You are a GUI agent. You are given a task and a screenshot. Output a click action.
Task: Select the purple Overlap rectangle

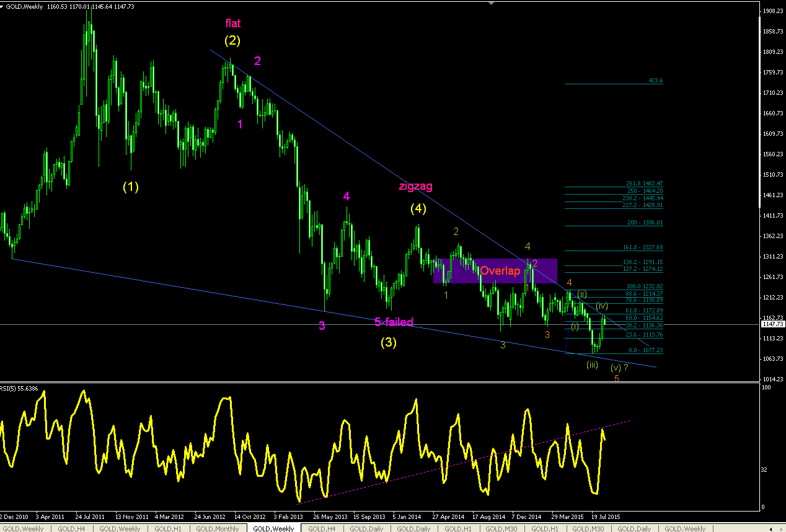tap(495, 271)
